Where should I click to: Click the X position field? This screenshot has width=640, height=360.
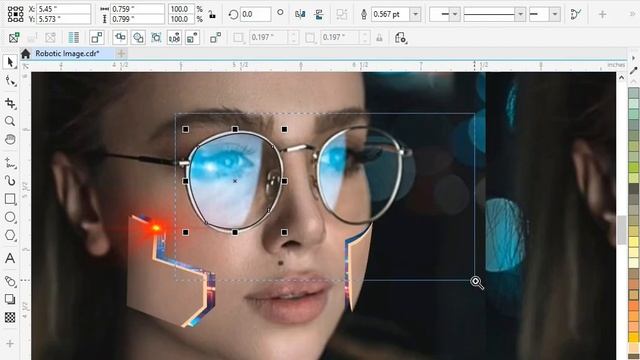tap(64, 9)
